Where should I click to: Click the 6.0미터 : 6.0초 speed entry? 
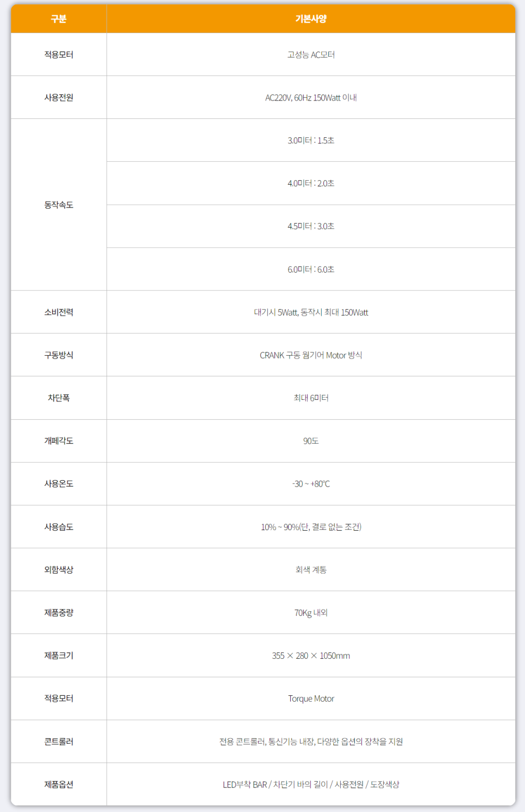tap(311, 269)
